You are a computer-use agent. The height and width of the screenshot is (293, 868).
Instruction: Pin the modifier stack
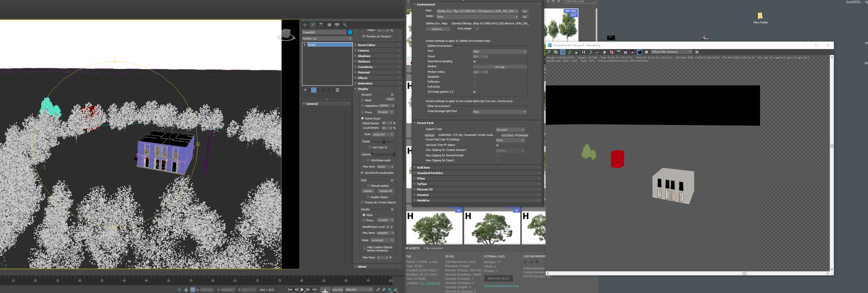point(305,90)
